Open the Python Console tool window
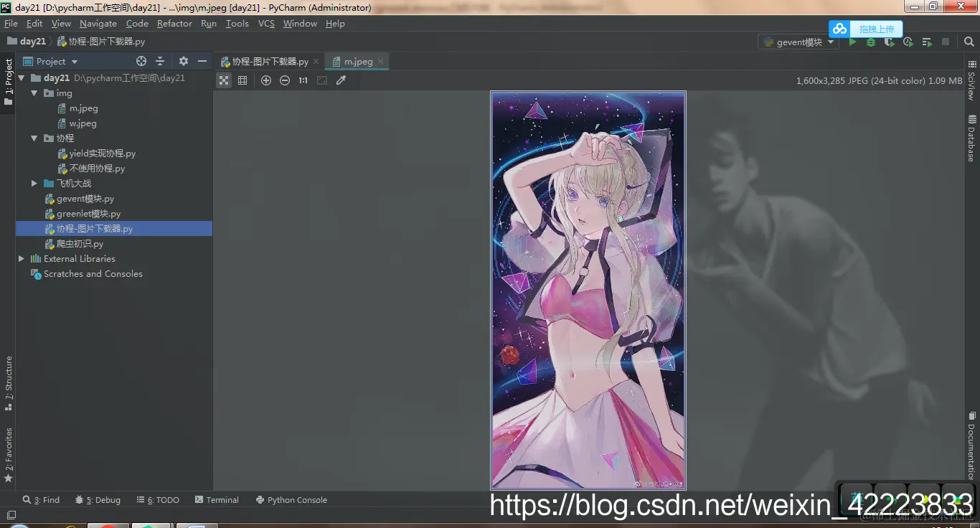The width and height of the screenshot is (980, 528). pos(291,500)
